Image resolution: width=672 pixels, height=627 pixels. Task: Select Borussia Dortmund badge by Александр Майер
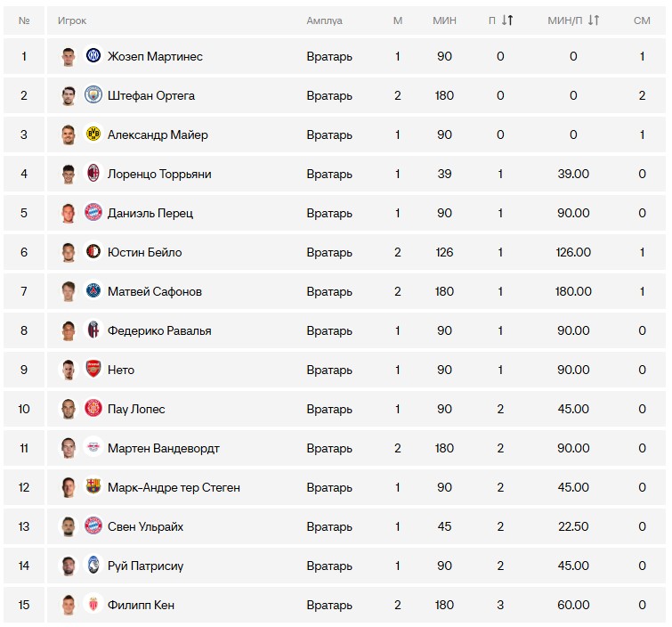pos(93,134)
